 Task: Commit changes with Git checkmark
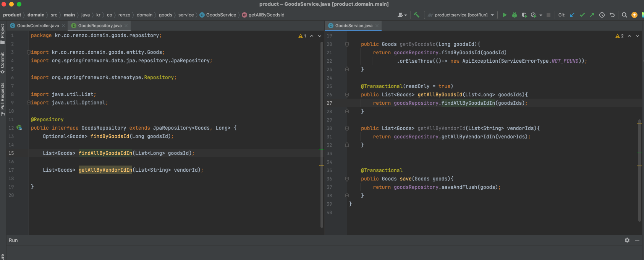pyautogui.click(x=582, y=15)
